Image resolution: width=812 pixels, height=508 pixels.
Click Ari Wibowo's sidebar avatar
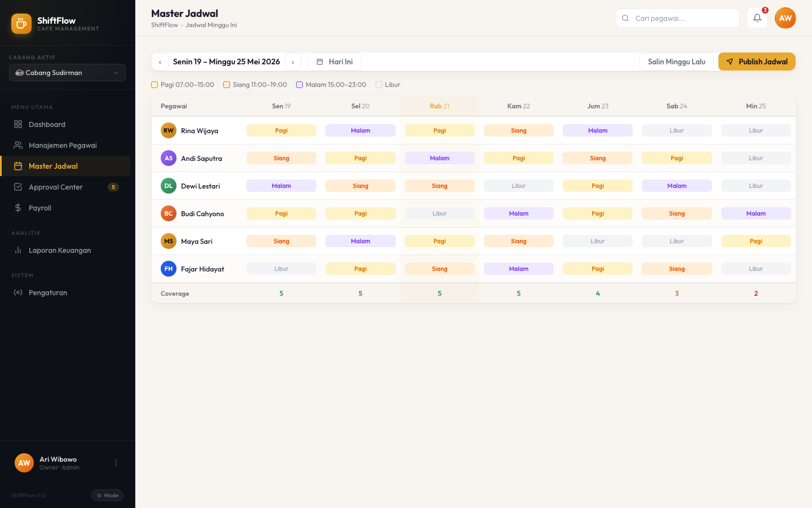(x=24, y=463)
